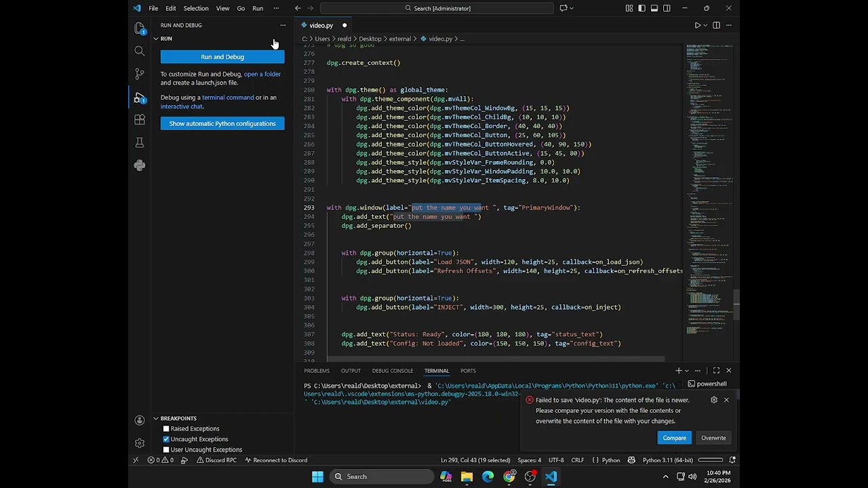Open the Python extension view icon

139,165
